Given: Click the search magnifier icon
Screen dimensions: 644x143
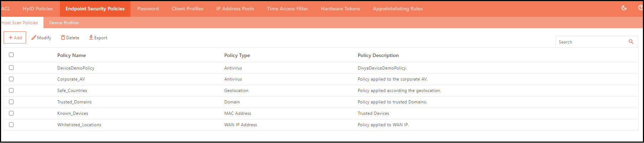Looking at the screenshot, I should pyautogui.click(x=631, y=42).
